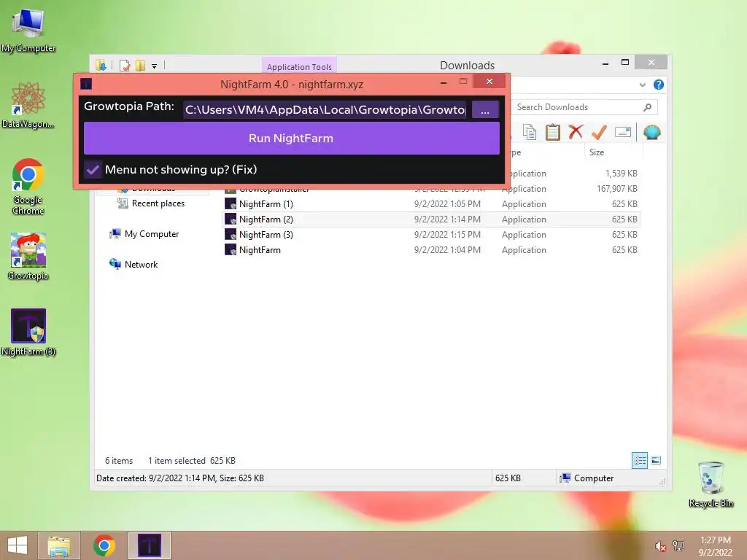747x560 pixels.
Task: Click the NightFarm (3) list file icon
Action: tap(231, 234)
